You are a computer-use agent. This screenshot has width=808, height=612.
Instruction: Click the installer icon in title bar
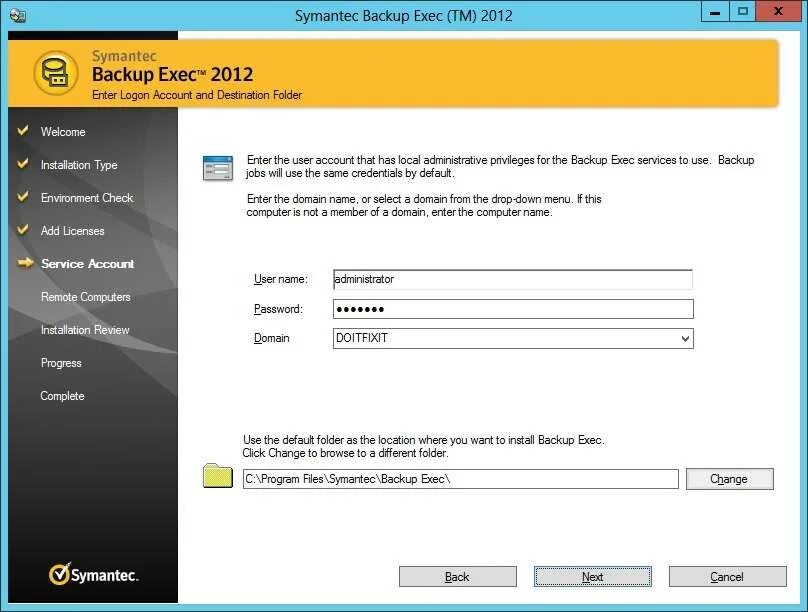click(18, 15)
